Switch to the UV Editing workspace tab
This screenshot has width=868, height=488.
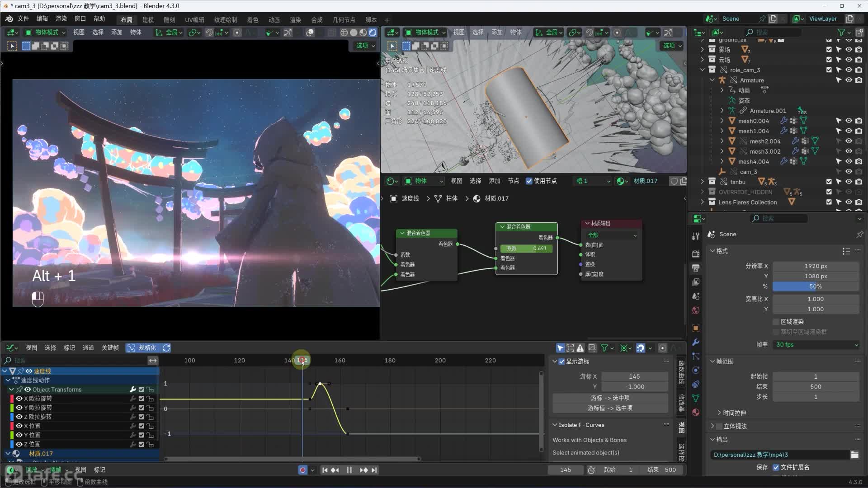click(x=194, y=20)
